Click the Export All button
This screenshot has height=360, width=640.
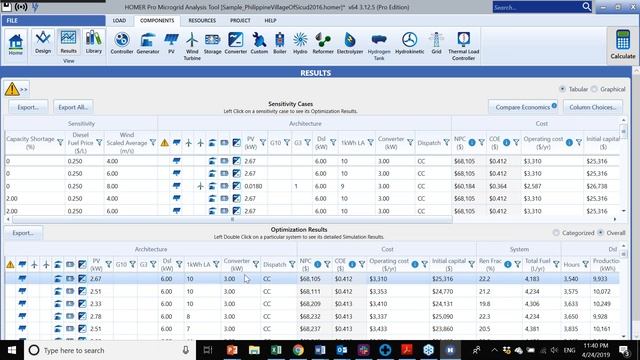(73, 107)
